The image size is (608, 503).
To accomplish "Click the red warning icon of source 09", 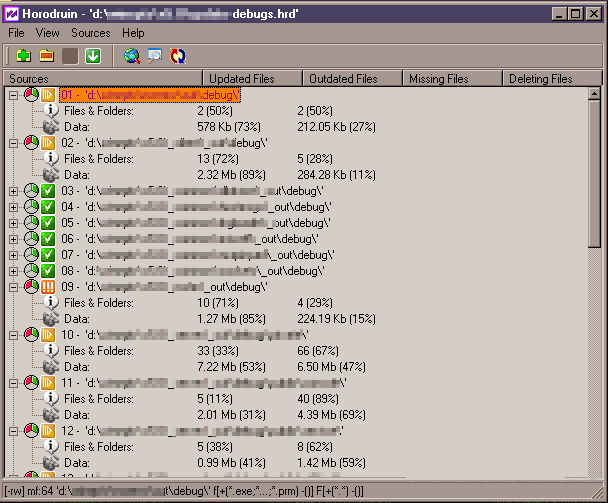I will (48, 287).
